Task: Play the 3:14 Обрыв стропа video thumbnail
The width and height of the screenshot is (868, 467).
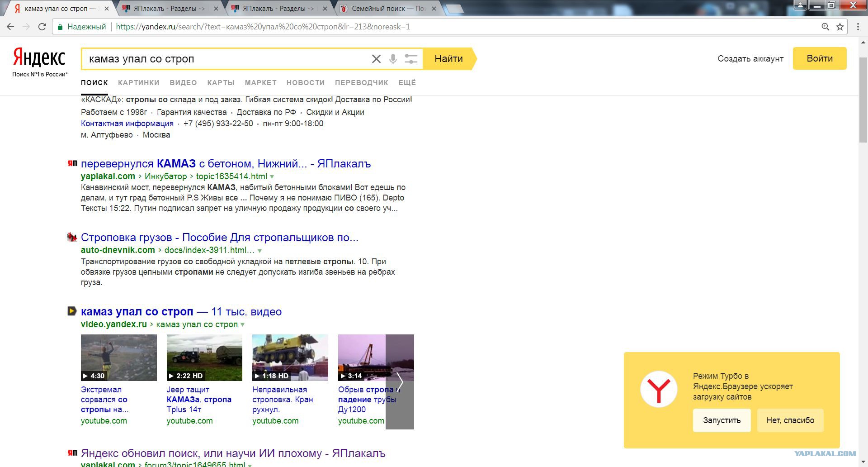Action: [x=362, y=357]
